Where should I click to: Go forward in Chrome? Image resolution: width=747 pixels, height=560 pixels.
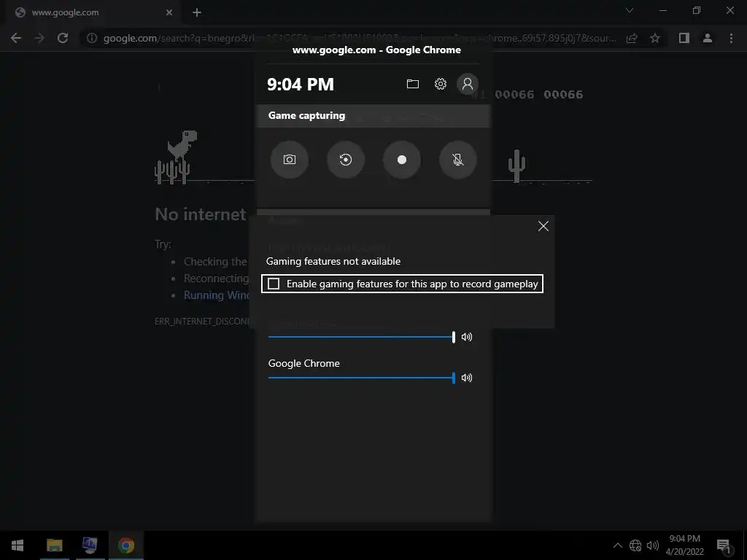39,38
